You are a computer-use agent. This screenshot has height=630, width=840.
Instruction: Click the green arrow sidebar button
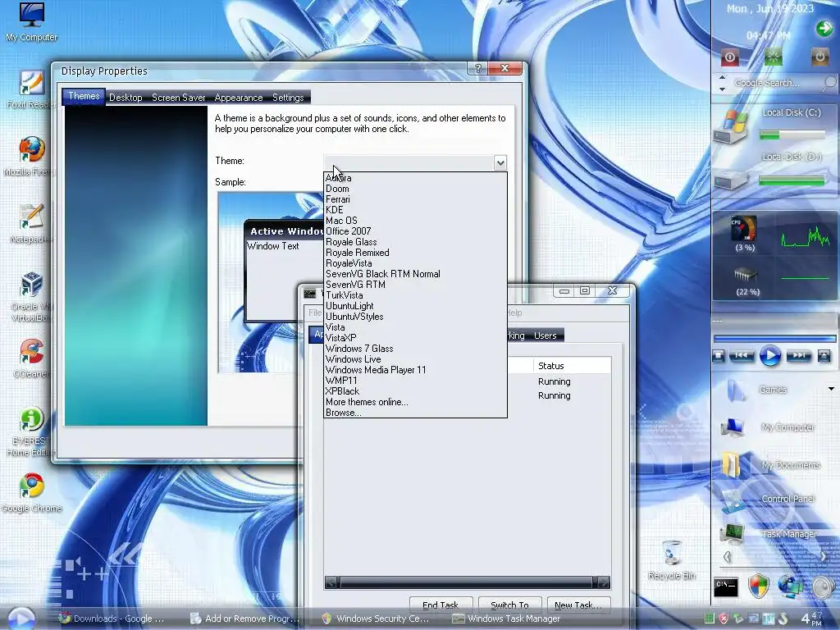824,29
